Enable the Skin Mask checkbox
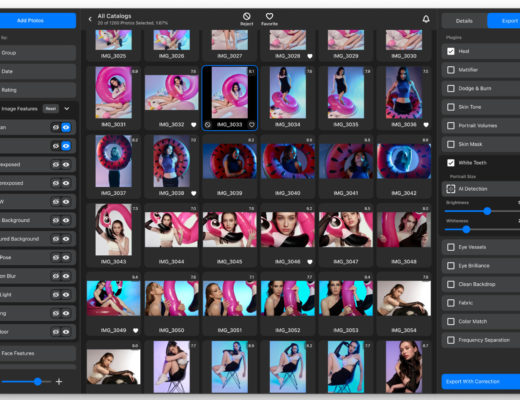The height and width of the screenshot is (400, 520). tap(451, 144)
